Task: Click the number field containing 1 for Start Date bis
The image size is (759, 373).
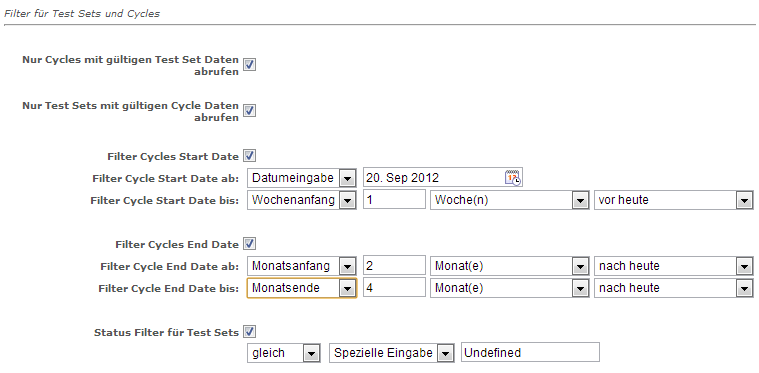Action: [395, 199]
